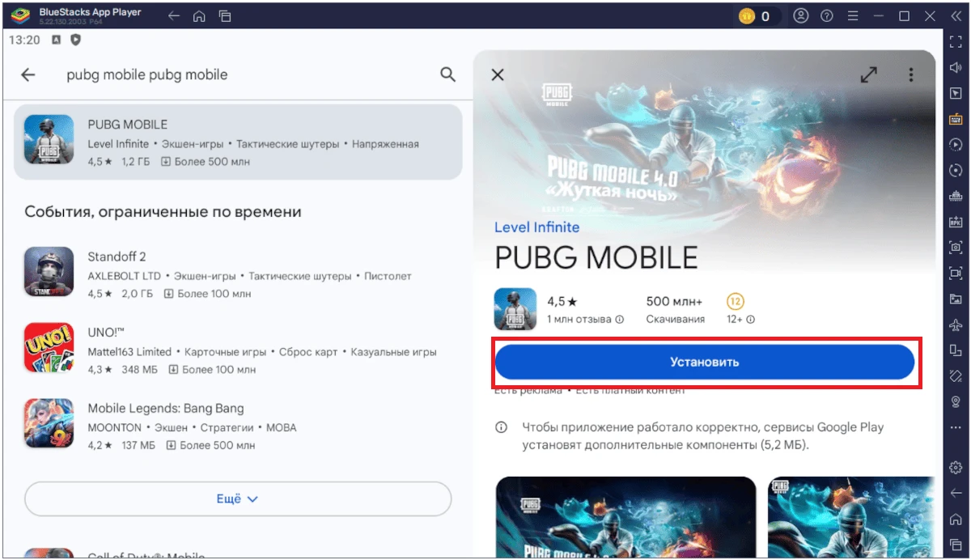Open the Media Manager folder icon

point(955,300)
